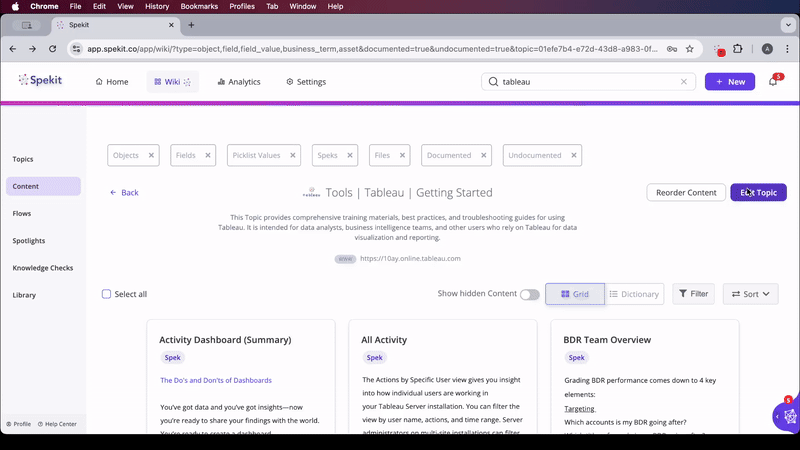Open Flows in the sidebar
Image resolution: width=800 pixels, height=450 pixels.
(22, 213)
